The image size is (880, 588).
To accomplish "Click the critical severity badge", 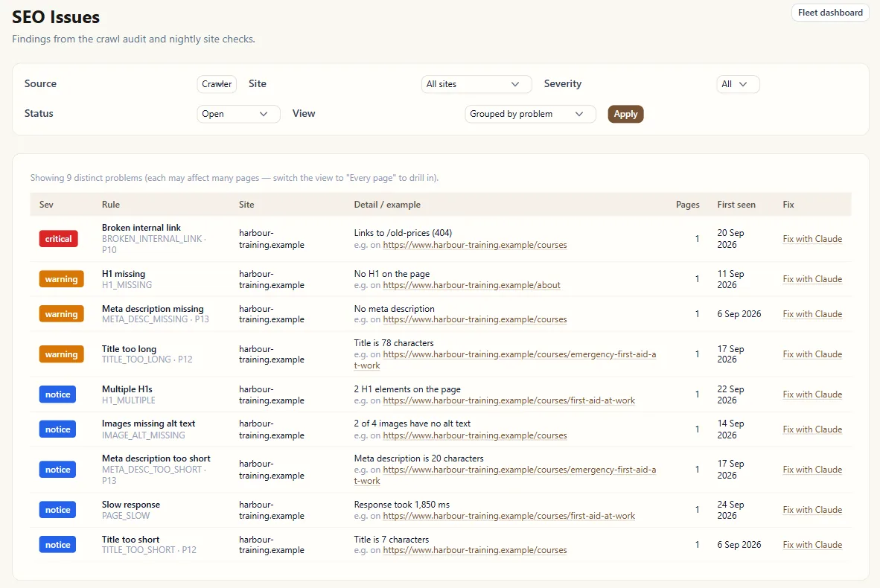I will click(58, 238).
